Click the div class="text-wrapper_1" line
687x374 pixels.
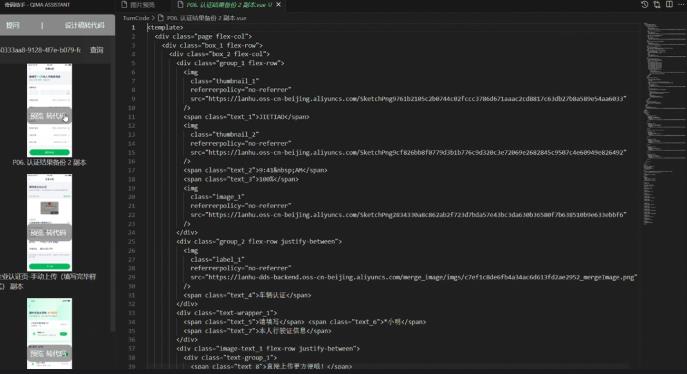pyautogui.click(x=227, y=313)
